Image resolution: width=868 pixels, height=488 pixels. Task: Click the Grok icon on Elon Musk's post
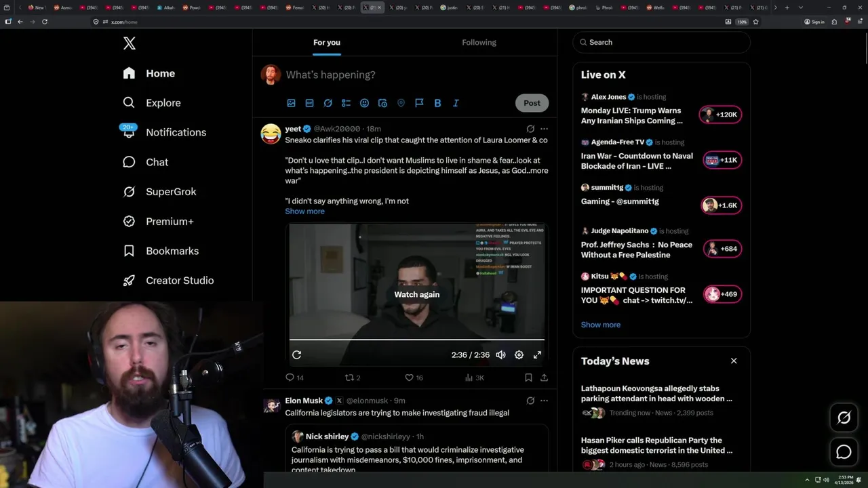pyautogui.click(x=530, y=401)
